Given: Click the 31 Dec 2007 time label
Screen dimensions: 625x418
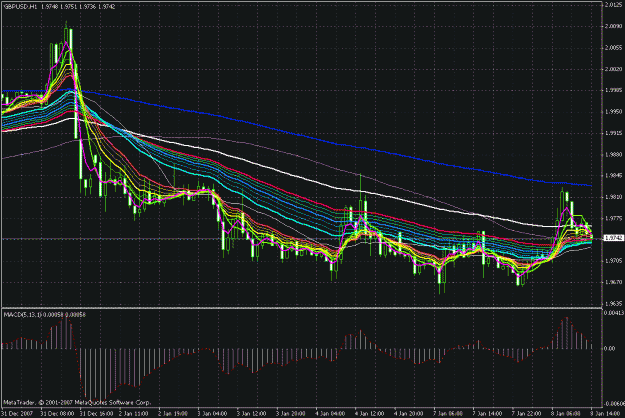Looking at the screenshot, I should pyautogui.click(x=16, y=414).
